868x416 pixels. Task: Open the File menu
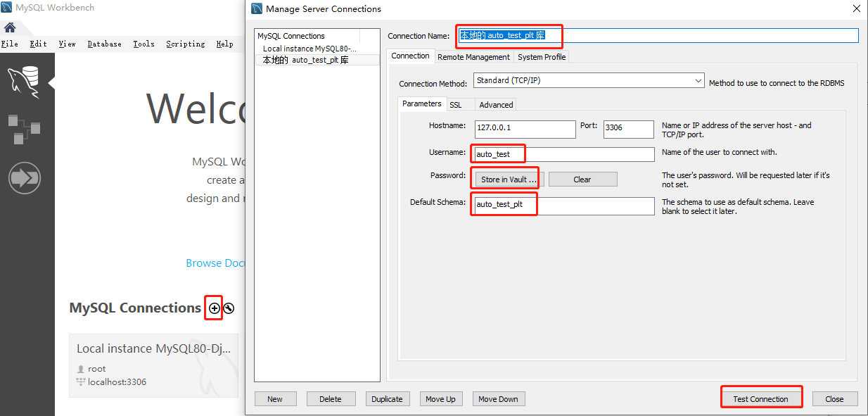(x=9, y=44)
